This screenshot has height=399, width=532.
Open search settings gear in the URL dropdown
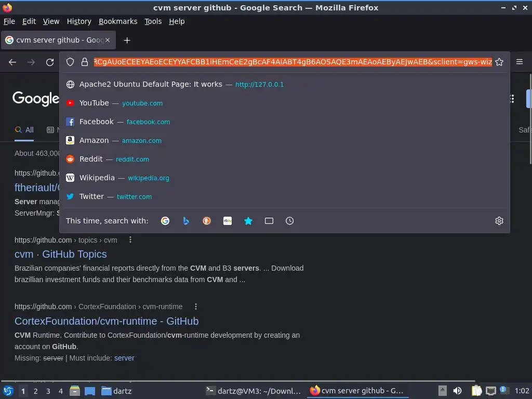tap(499, 221)
